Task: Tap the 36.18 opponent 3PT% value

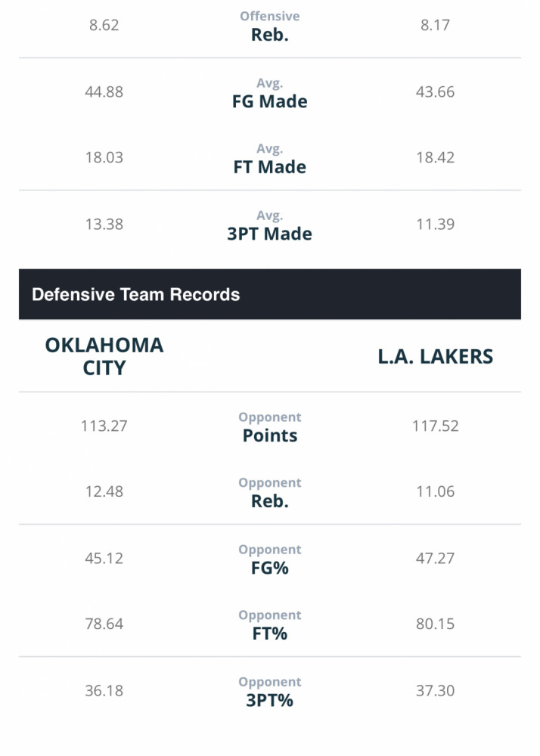Action: pos(104,690)
